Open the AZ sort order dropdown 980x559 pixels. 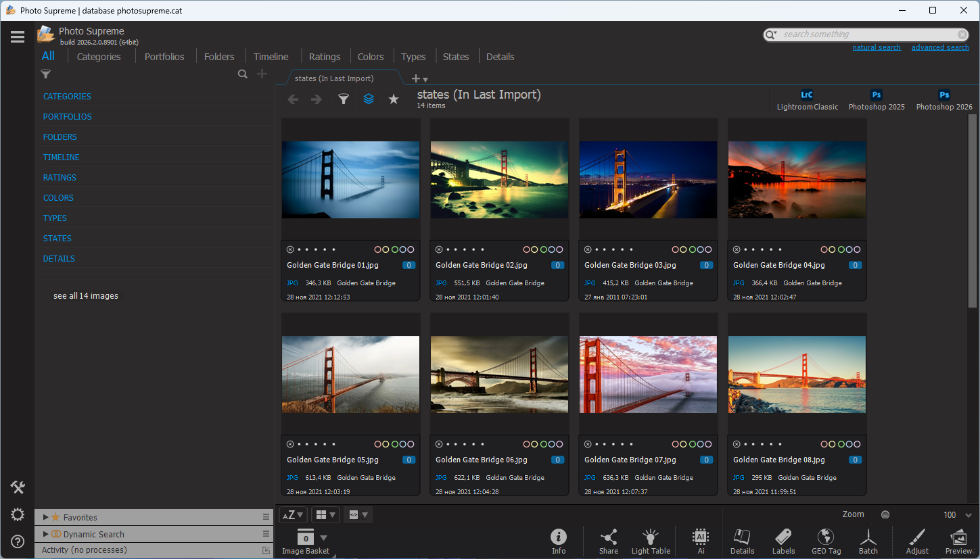pyautogui.click(x=293, y=515)
